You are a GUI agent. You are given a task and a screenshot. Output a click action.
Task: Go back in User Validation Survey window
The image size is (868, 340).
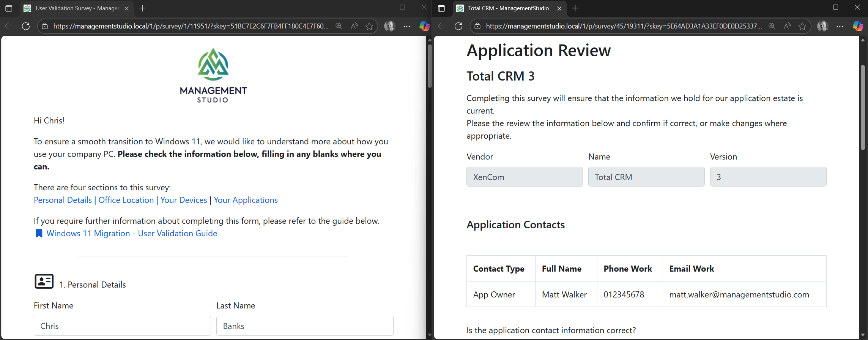[x=9, y=26]
